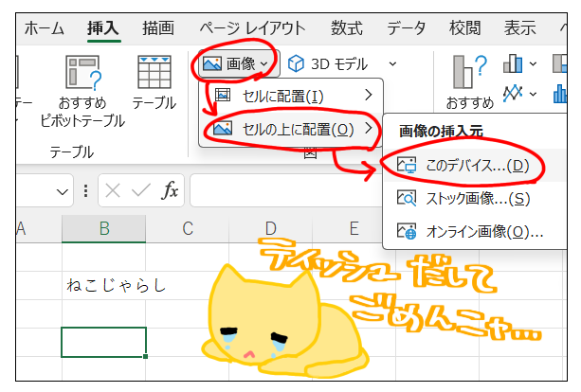The height and width of the screenshot is (392, 581).
Task: Click the オンライン画像 globe icon
Action: coord(407,231)
